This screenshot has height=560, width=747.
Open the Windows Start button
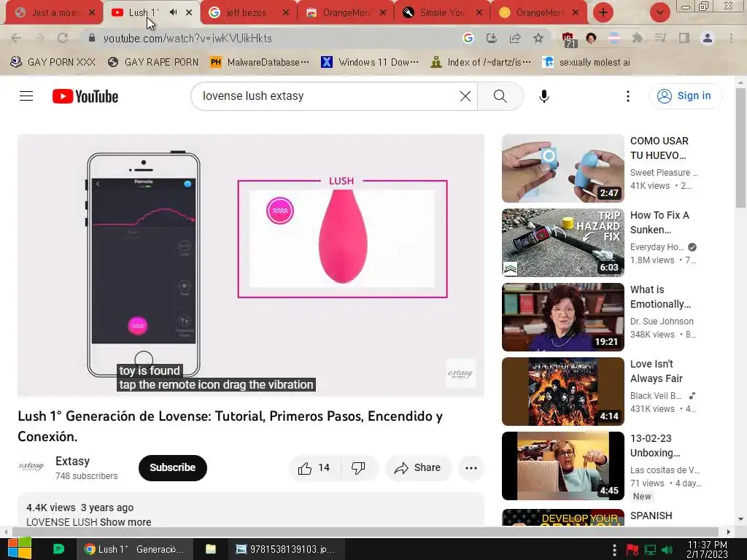(20, 549)
